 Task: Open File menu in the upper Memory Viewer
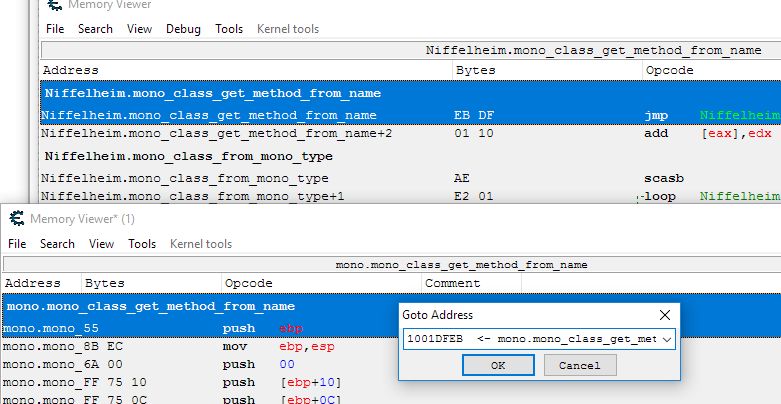(55, 29)
